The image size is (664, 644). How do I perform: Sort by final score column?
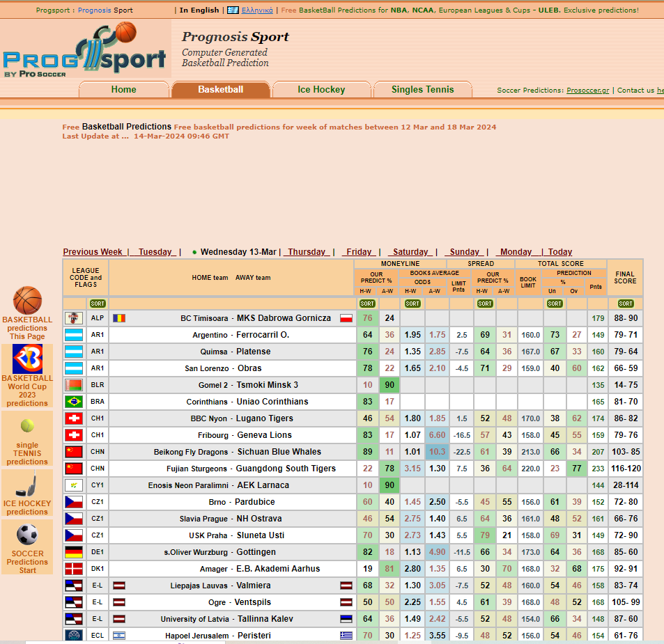tap(626, 304)
